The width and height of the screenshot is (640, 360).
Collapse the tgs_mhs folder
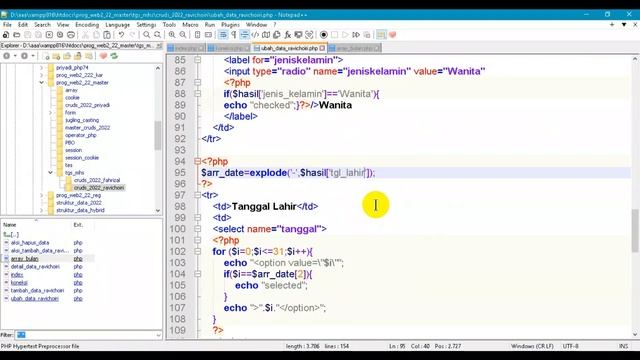(x=50, y=173)
